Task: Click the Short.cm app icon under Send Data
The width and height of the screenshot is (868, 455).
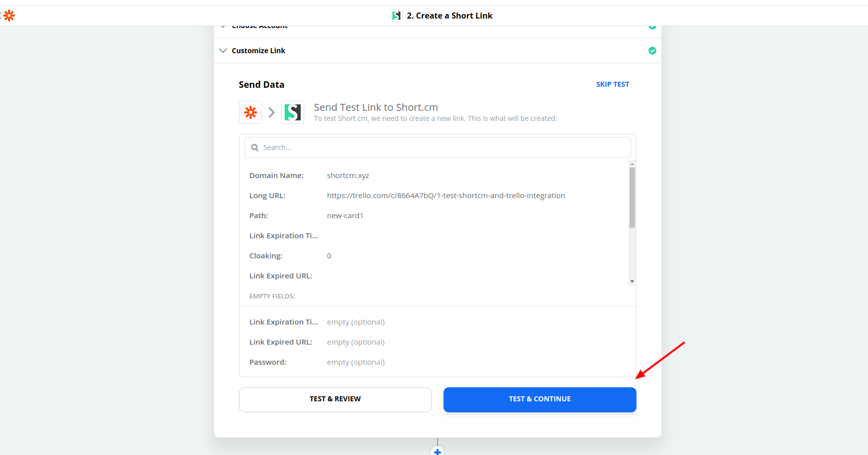Action: [x=293, y=112]
